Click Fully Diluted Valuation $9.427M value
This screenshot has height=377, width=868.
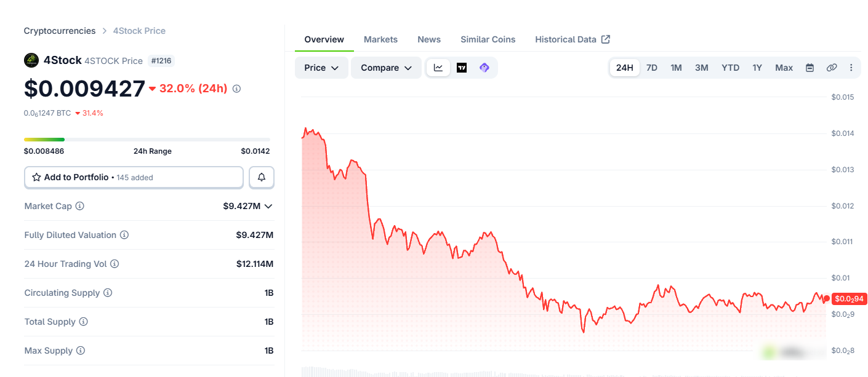pyautogui.click(x=255, y=235)
